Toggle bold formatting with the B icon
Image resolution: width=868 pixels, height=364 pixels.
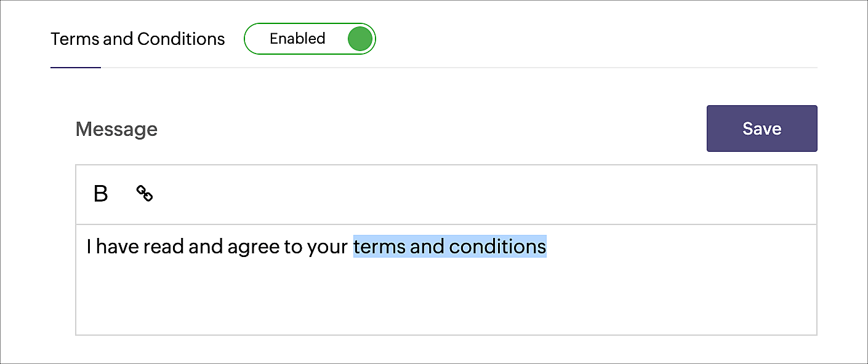coord(100,194)
